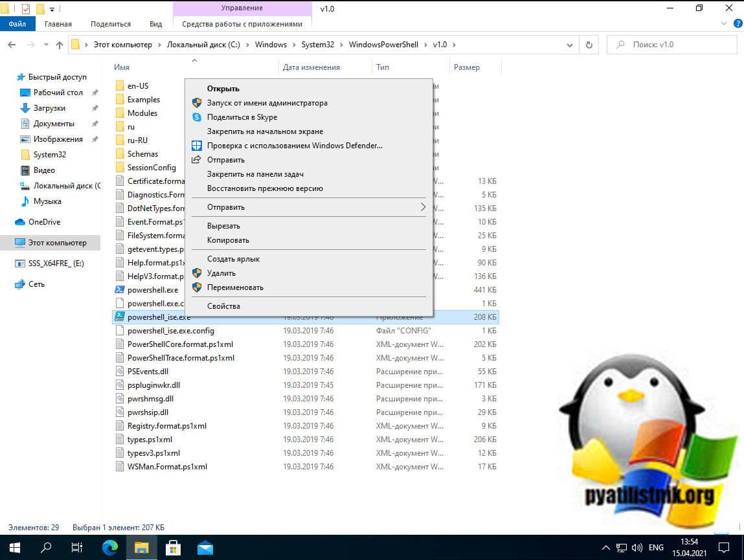Select Вырезать in context menu

(308, 226)
